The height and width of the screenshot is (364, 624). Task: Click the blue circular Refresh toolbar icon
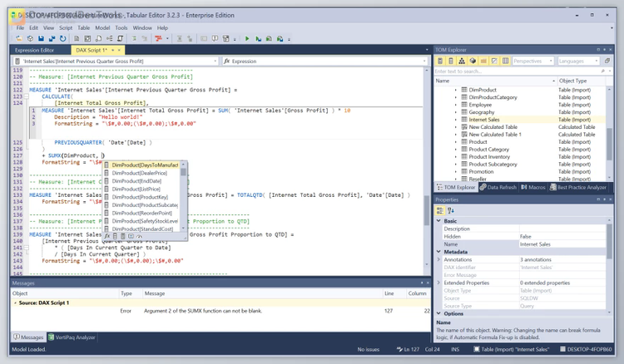coord(63,38)
